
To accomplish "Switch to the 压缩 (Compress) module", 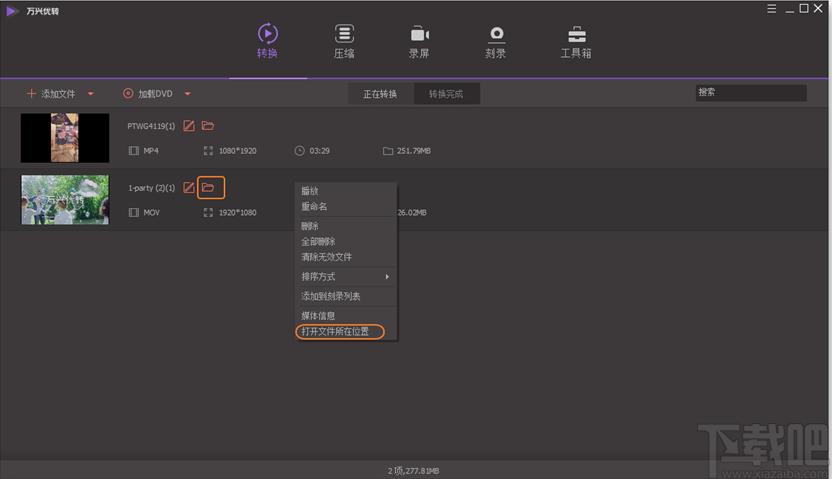I will pos(344,41).
